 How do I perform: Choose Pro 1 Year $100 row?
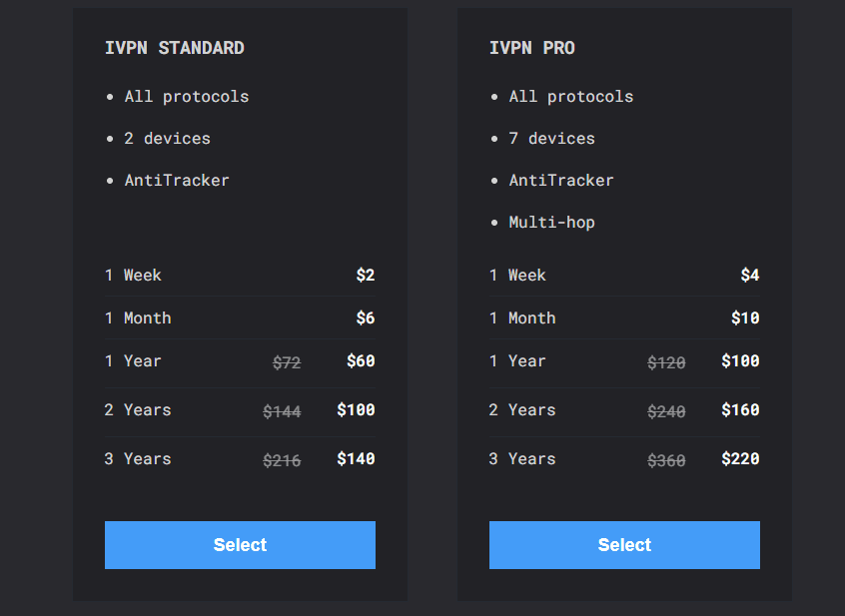point(624,361)
